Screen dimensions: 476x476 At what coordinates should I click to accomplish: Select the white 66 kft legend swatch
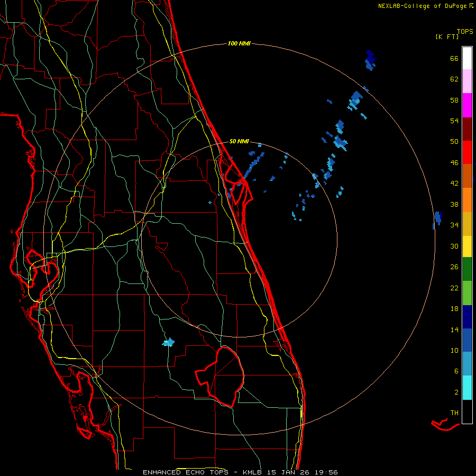467,58
